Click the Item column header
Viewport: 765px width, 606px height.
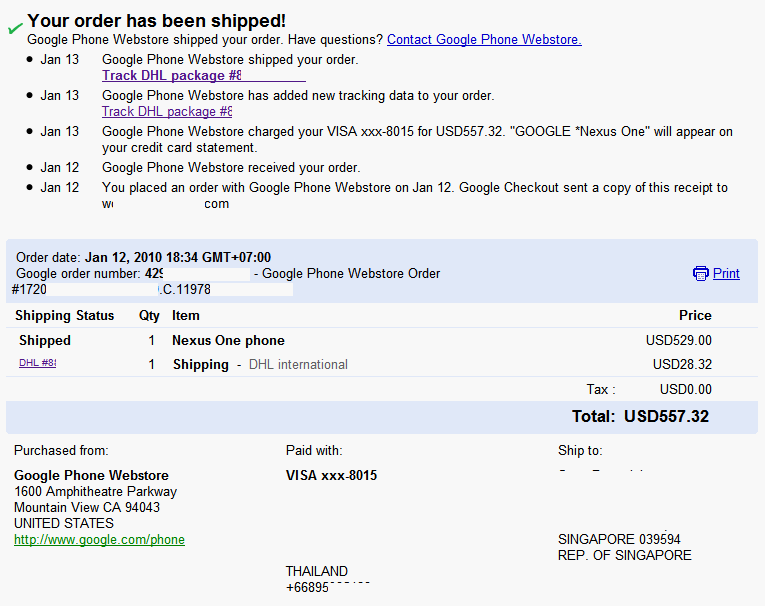186,316
